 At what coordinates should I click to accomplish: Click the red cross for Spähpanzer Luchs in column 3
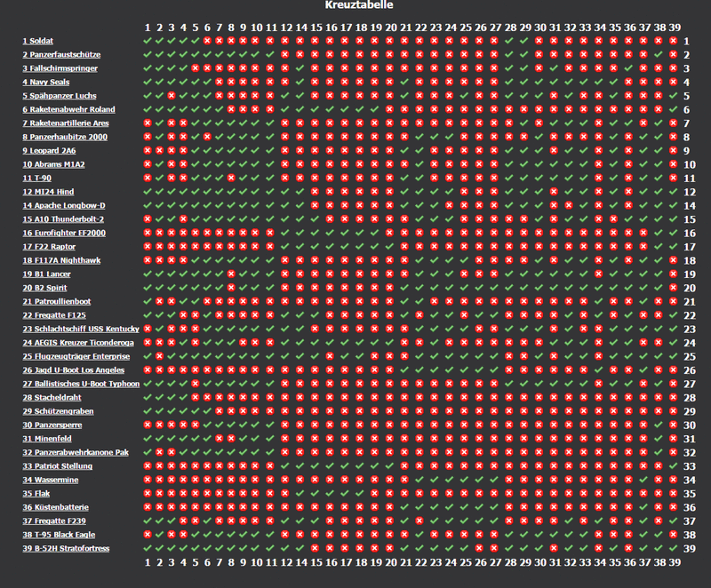point(172,96)
